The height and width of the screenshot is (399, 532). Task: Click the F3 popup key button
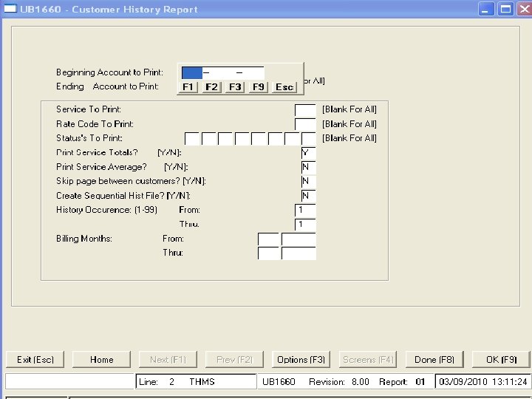(x=235, y=87)
